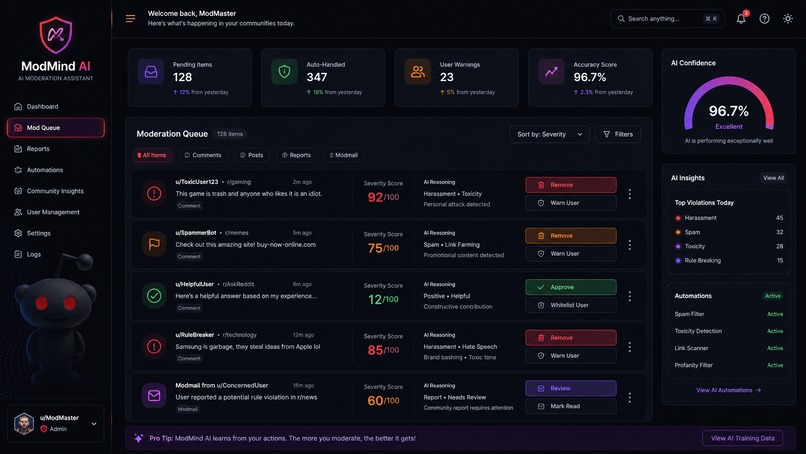Open Settings in the sidebar
This screenshot has width=806, height=454.
tap(56, 233)
